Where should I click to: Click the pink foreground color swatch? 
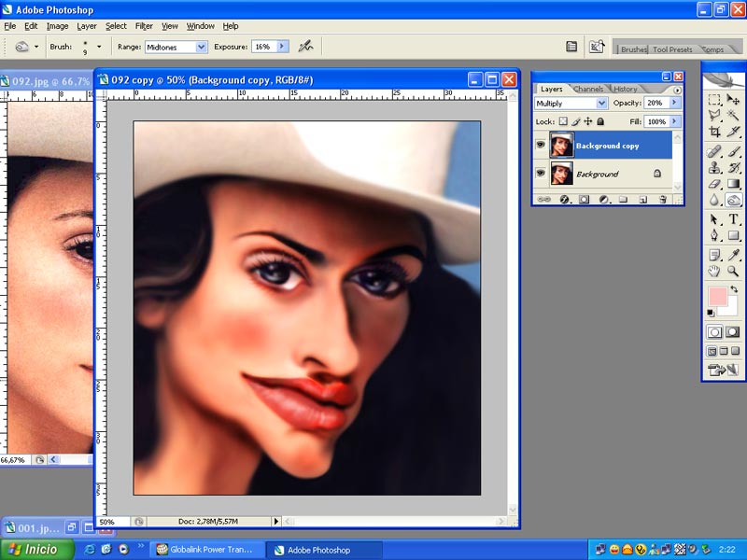(718, 298)
